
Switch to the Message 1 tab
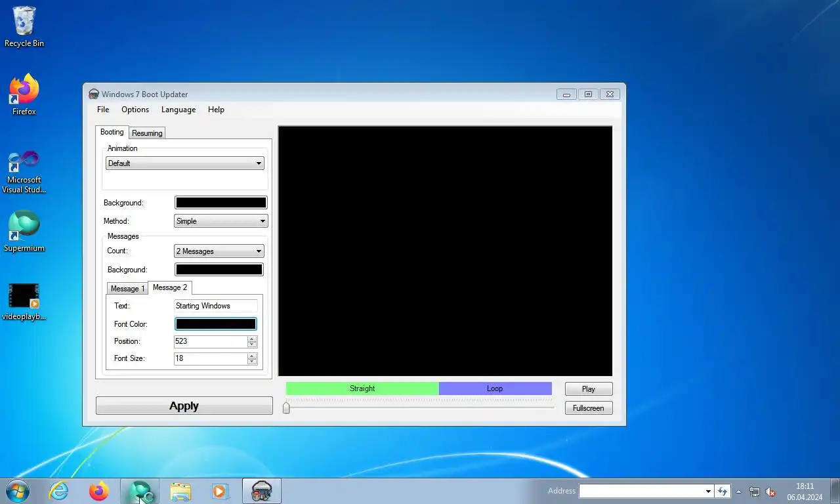pyautogui.click(x=127, y=289)
